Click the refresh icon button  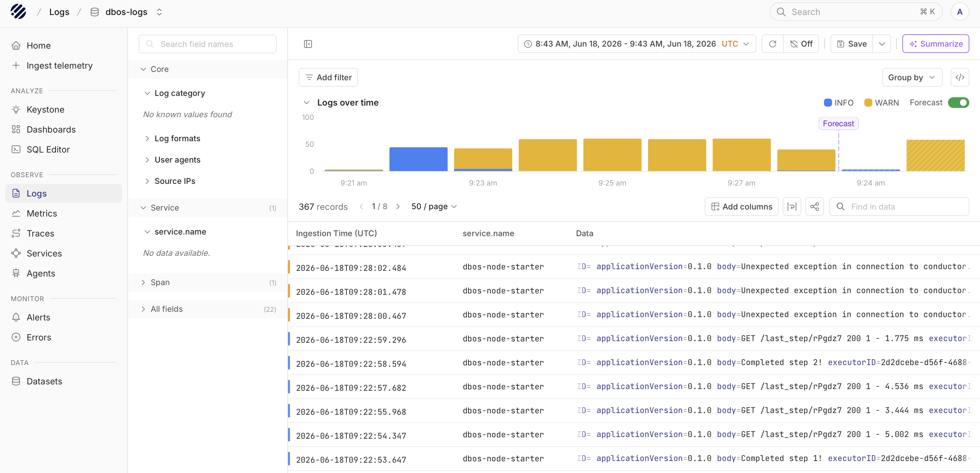point(772,44)
